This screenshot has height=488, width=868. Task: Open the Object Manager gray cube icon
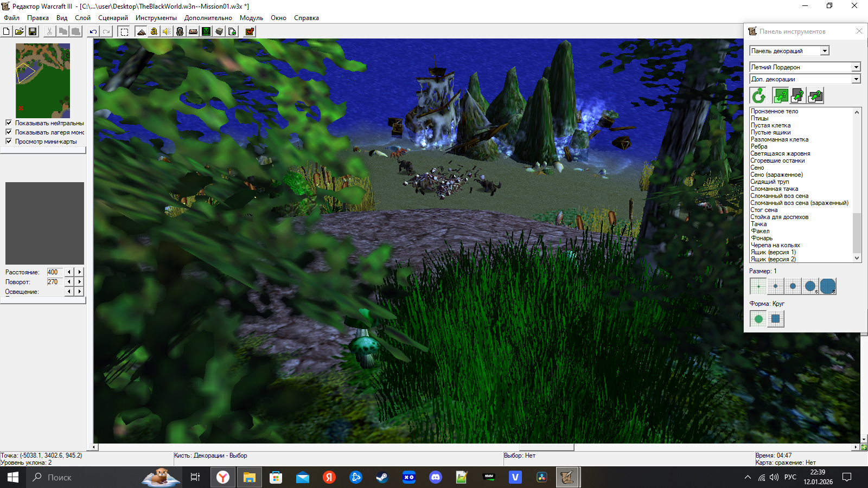tap(219, 31)
